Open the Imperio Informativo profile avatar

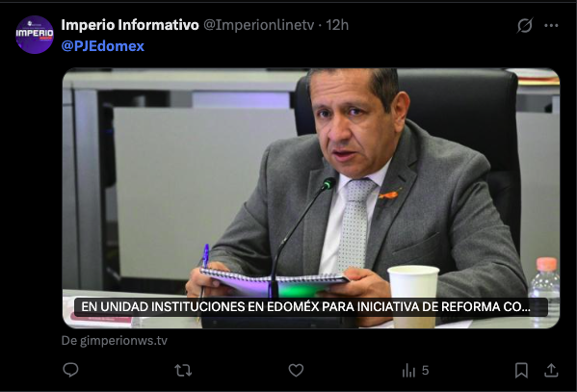[x=35, y=35]
